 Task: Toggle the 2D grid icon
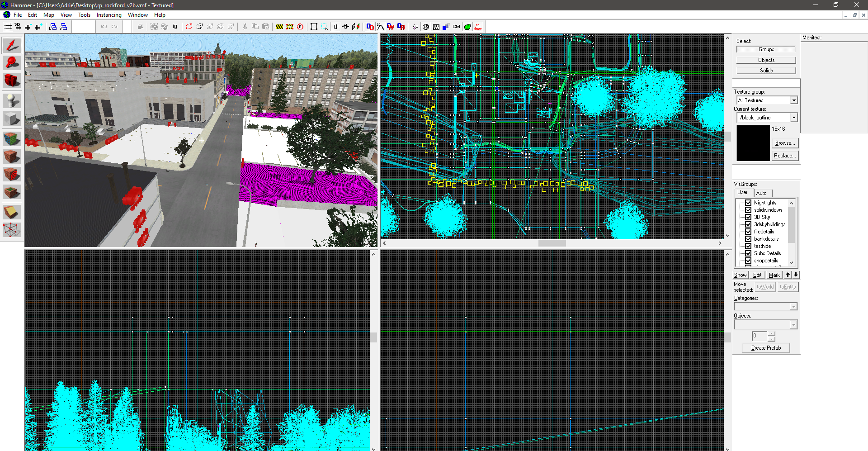click(8, 27)
